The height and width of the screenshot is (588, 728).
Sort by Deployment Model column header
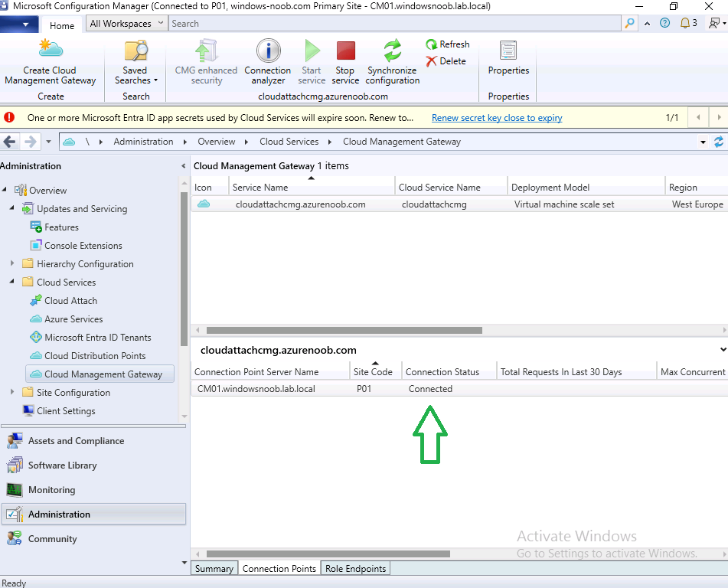pyautogui.click(x=586, y=187)
